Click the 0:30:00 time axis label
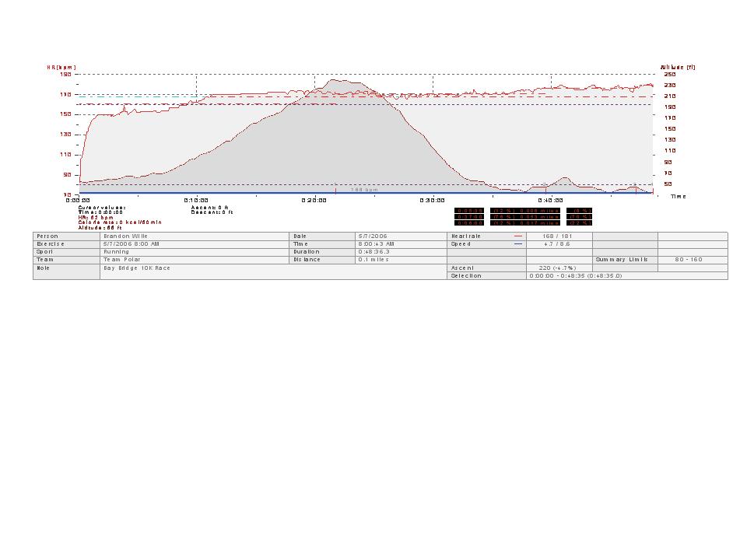 [433, 200]
